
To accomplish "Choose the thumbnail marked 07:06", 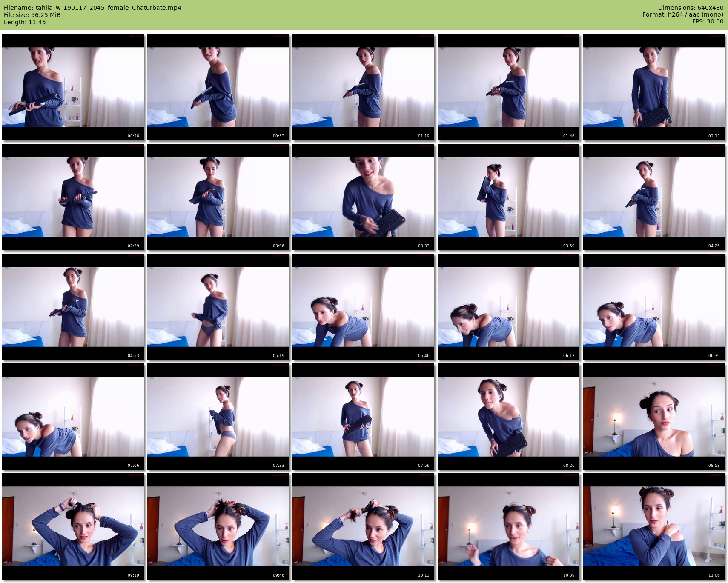I will click(73, 417).
